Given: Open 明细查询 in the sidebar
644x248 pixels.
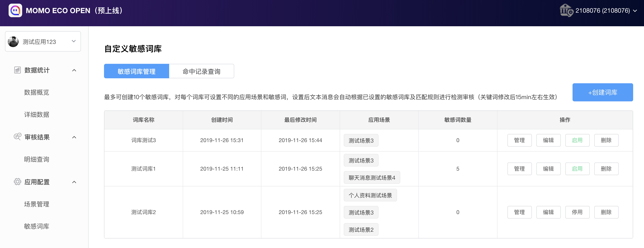Looking at the screenshot, I should point(36,159).
